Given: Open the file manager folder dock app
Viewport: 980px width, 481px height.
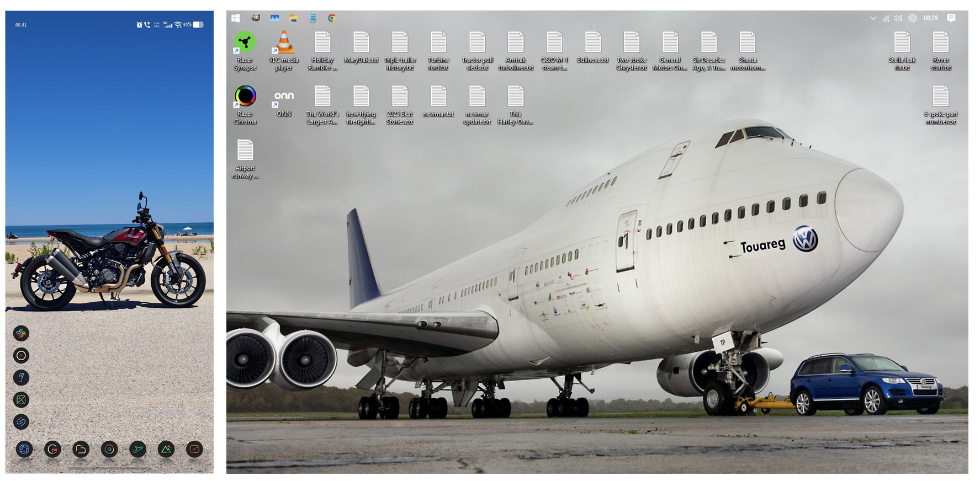Looking at the screenshot, I should click(x=81, y=450).
